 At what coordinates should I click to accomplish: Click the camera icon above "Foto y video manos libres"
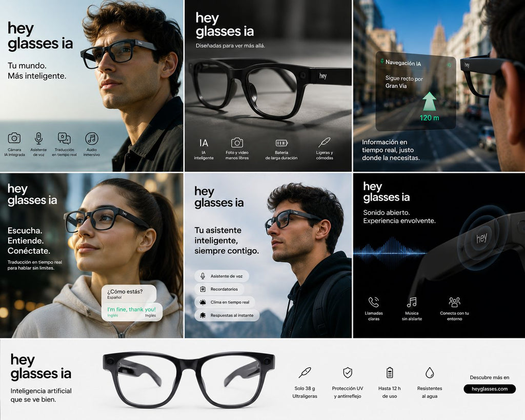coord(237,143)
